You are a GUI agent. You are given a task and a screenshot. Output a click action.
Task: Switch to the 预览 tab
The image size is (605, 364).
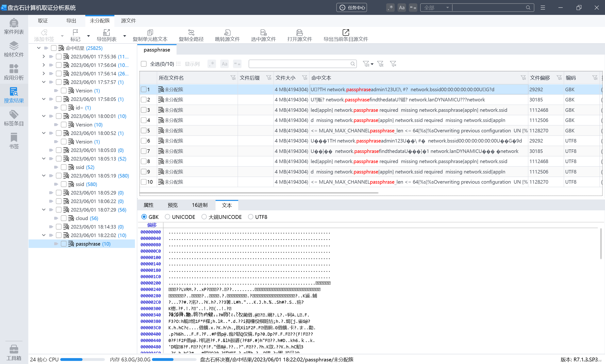[173, 205]
